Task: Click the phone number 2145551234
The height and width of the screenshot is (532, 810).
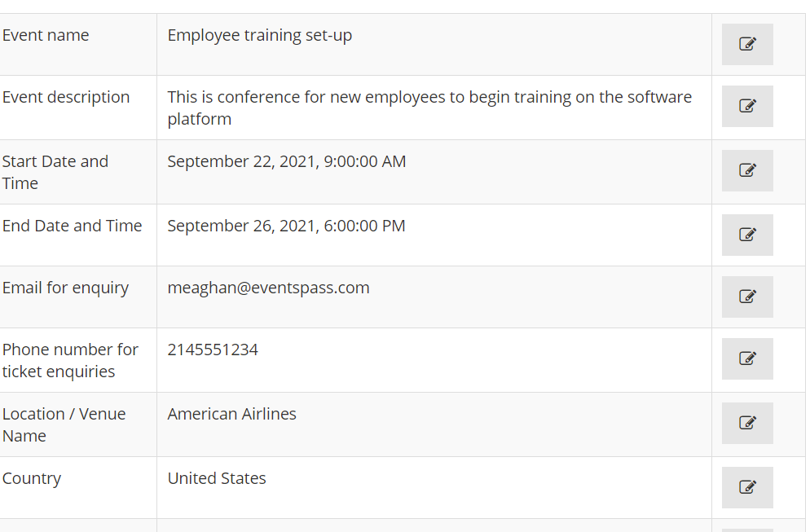Action: [213, 350]
